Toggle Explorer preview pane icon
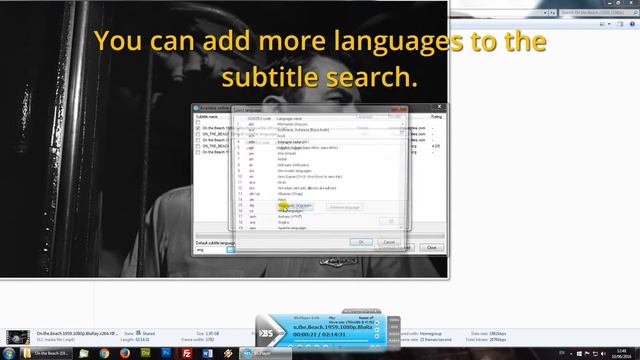Image resolution: width=640 pixels, height=360 pixels. 620,24
